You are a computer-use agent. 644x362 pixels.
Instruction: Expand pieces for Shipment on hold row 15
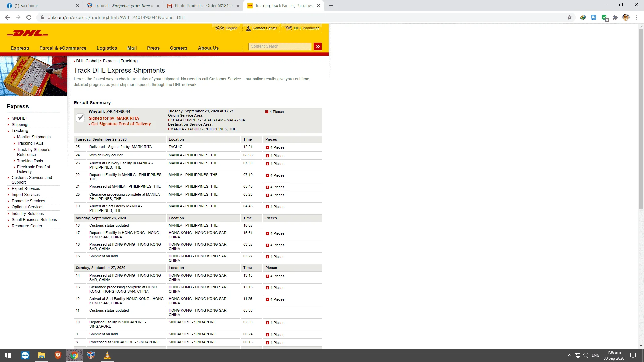[267, 257]
